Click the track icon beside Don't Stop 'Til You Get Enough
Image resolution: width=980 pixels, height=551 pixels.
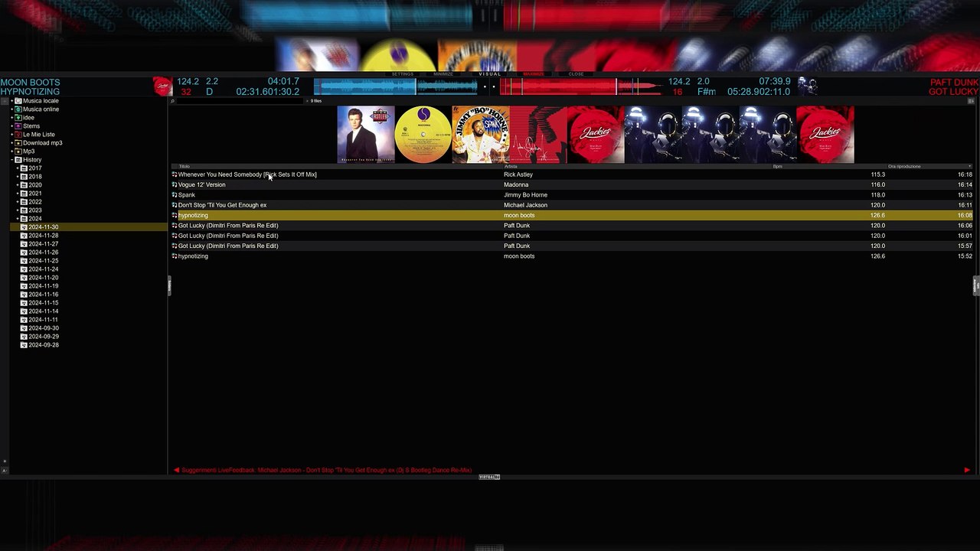[175, 205]
